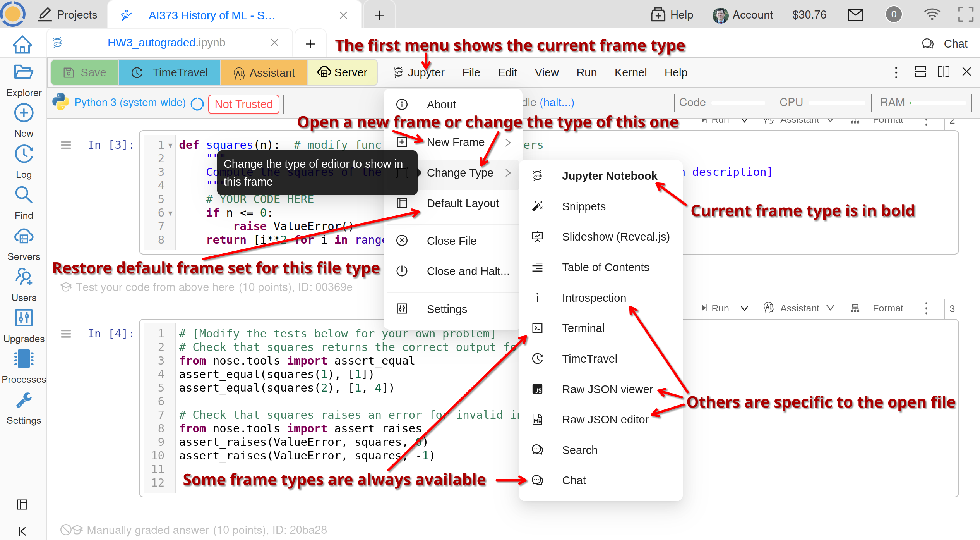The image size is (980, 540).
Task: Expand Assistant dropdown above cell In [4]
Action: (830, 308)
